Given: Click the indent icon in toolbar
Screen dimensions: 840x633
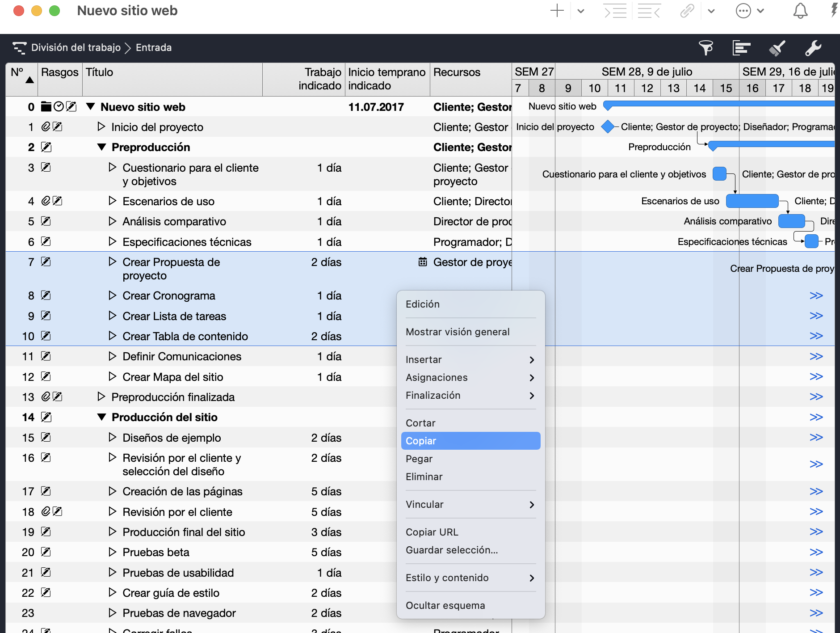Looking at the screenshot, I should click(615, 11).
